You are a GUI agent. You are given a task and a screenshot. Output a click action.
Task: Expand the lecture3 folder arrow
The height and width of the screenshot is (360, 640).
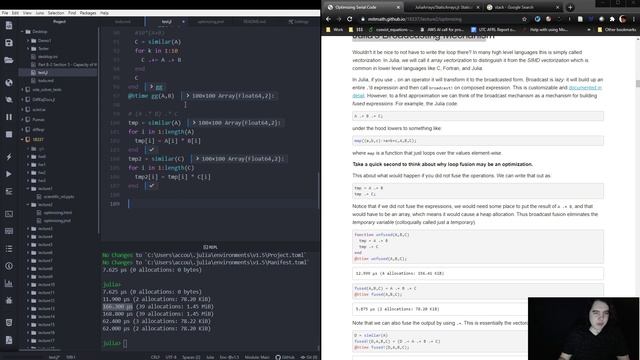[x=28, y=229]
